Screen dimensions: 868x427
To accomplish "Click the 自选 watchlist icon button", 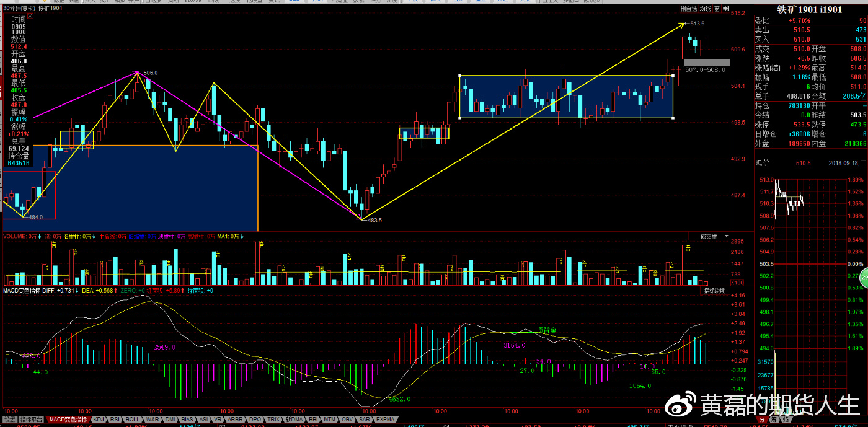I will 688,9.
